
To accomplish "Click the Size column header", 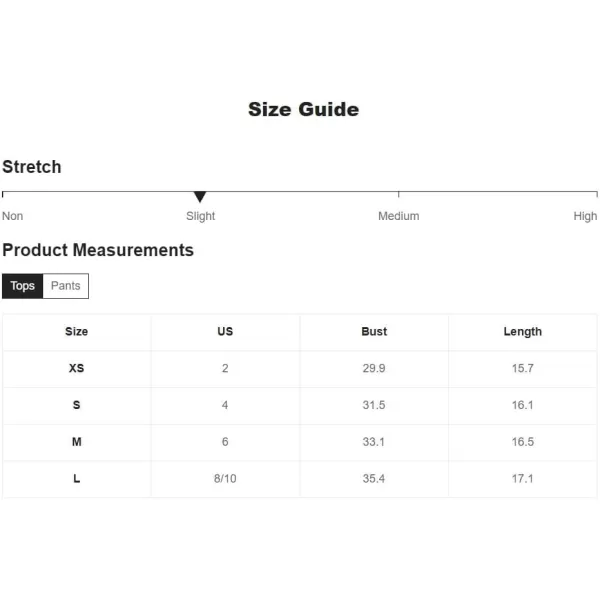I will coord(77,331).
